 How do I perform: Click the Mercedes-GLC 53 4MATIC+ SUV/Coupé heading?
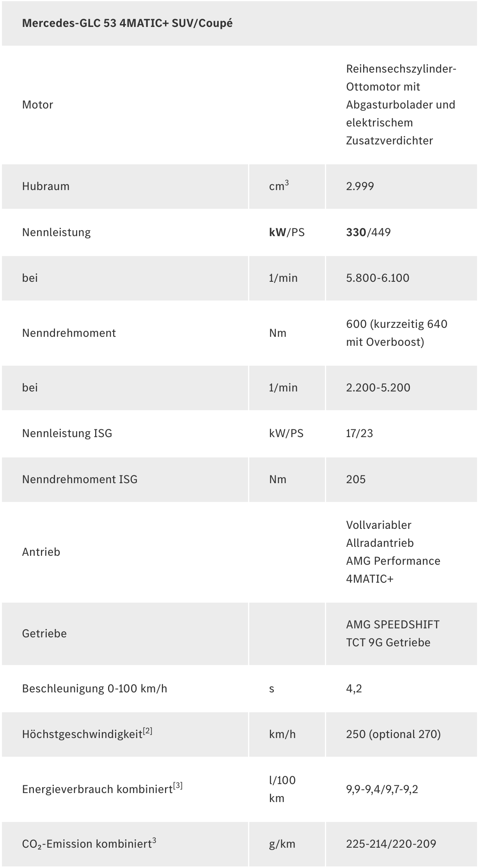click(x=127, y=23)
